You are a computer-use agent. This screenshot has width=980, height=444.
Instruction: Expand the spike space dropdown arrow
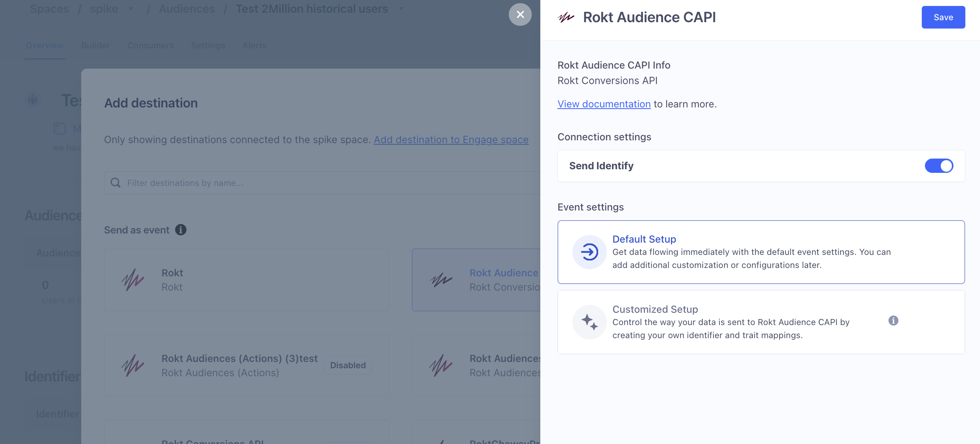pyautogui.click(x=131, y=9)
